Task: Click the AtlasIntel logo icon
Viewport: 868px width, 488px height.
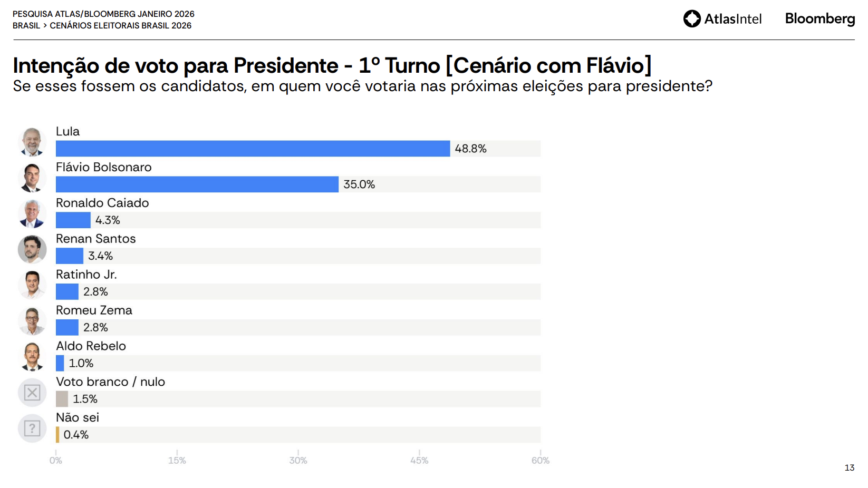Action: [692, 19]
